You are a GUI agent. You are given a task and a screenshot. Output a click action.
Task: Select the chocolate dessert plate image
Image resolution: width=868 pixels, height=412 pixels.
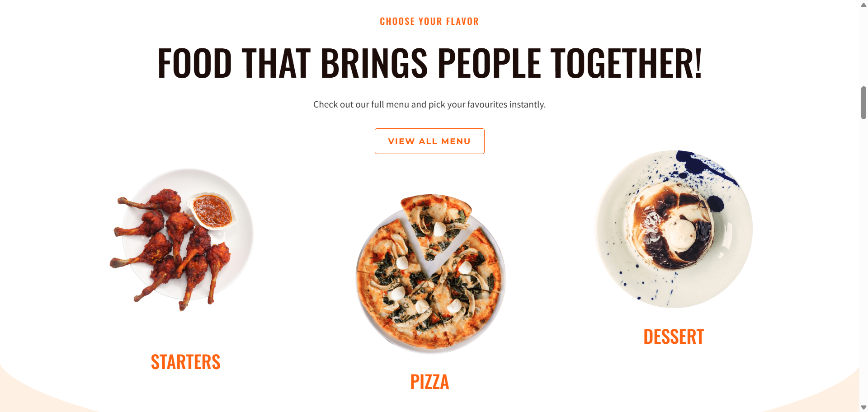(674, 229)
